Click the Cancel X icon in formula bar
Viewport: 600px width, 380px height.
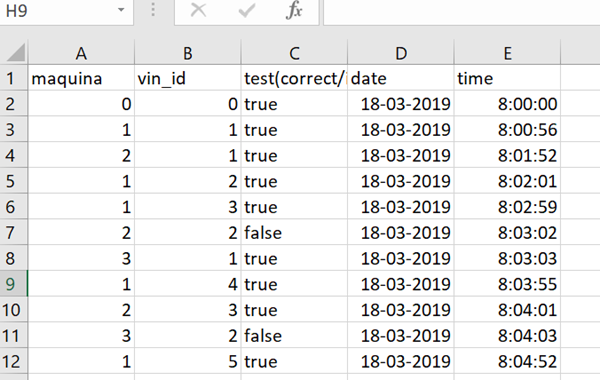pyautogui.click(x=198, y=10)
